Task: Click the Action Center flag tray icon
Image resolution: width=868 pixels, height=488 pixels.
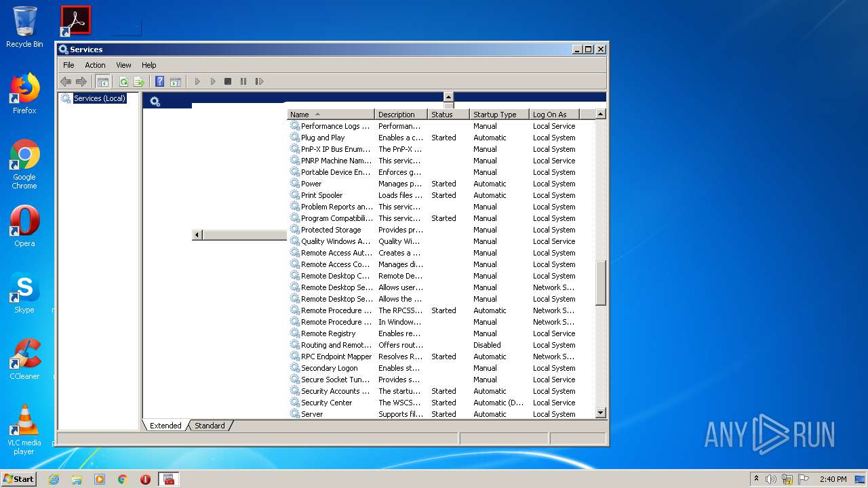Action: [x=804, y=479]
